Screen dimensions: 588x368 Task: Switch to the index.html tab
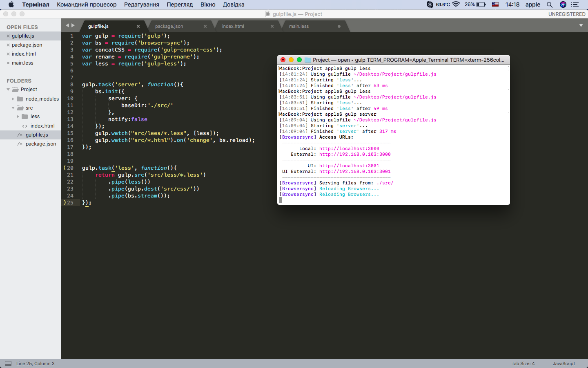233,26
